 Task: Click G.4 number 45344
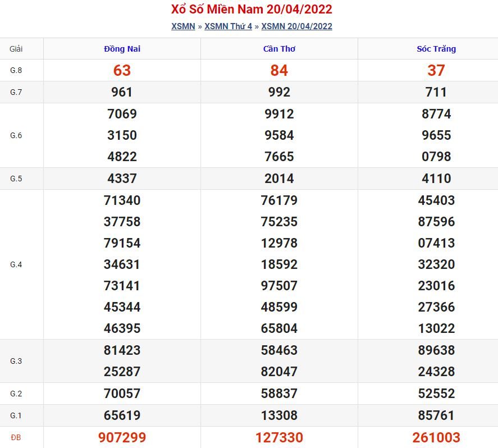pos(122,307)
